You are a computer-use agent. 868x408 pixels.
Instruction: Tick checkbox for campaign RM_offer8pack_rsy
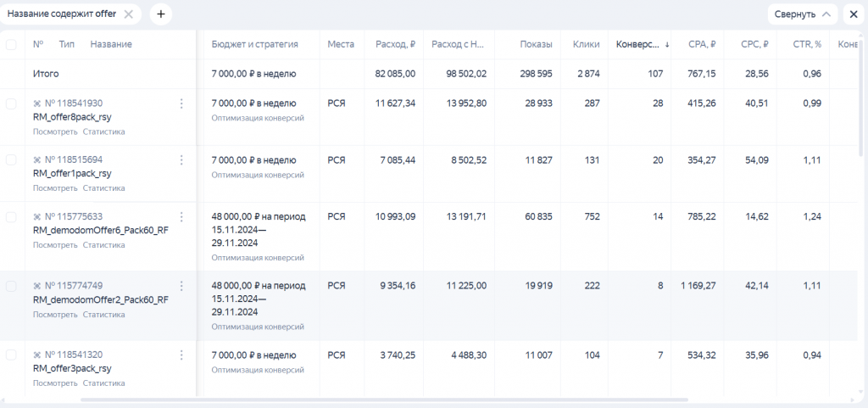[11, 103]
